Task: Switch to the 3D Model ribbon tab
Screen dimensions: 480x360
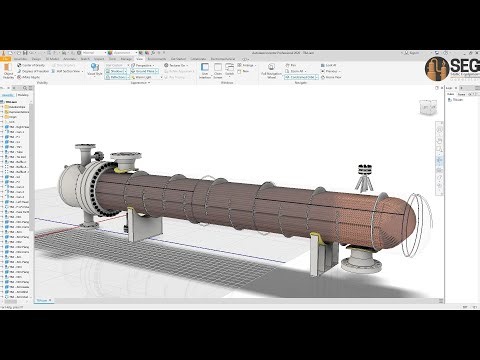Action: click(52, 59)
